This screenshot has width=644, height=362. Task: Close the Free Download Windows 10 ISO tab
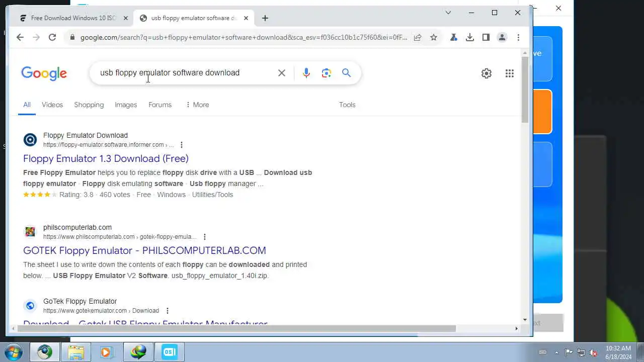coord(126,18)
